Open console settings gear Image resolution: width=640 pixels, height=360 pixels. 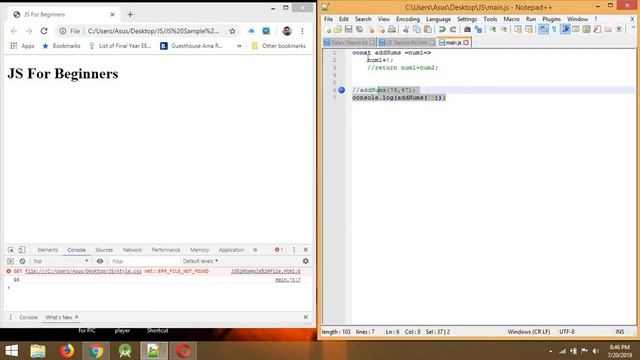tap(305, 261)
